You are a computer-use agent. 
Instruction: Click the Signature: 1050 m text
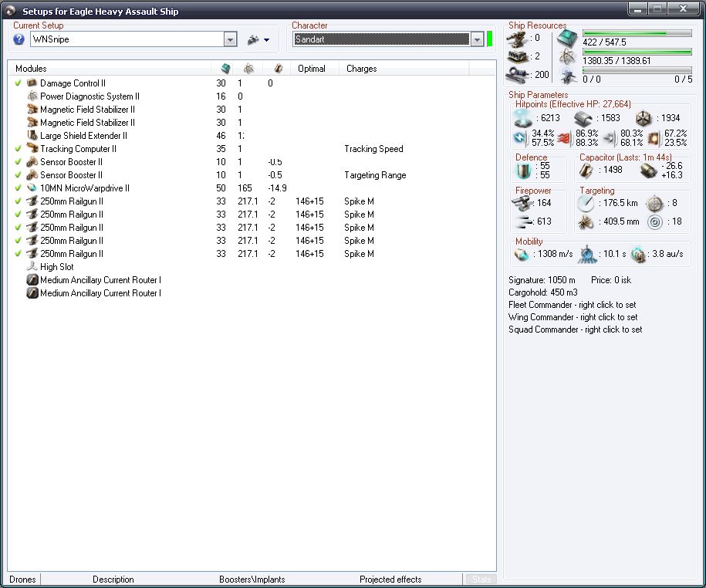point(542,280)
